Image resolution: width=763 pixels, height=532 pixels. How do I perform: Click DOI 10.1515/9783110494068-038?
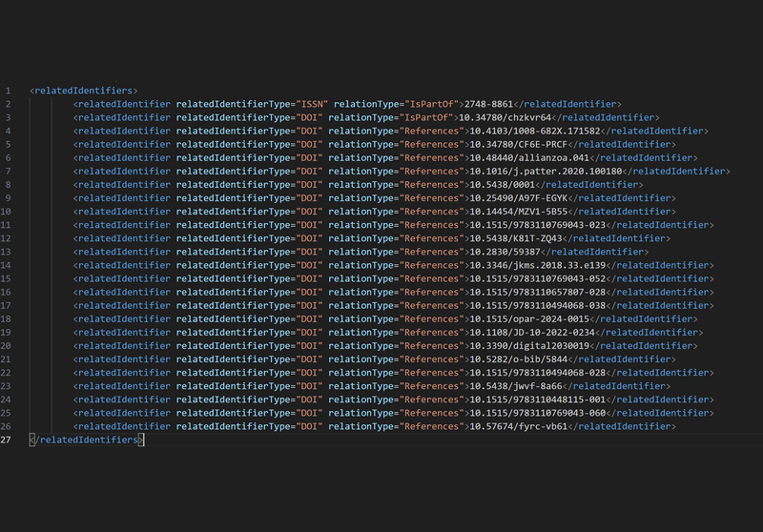(x=538, y=306)
